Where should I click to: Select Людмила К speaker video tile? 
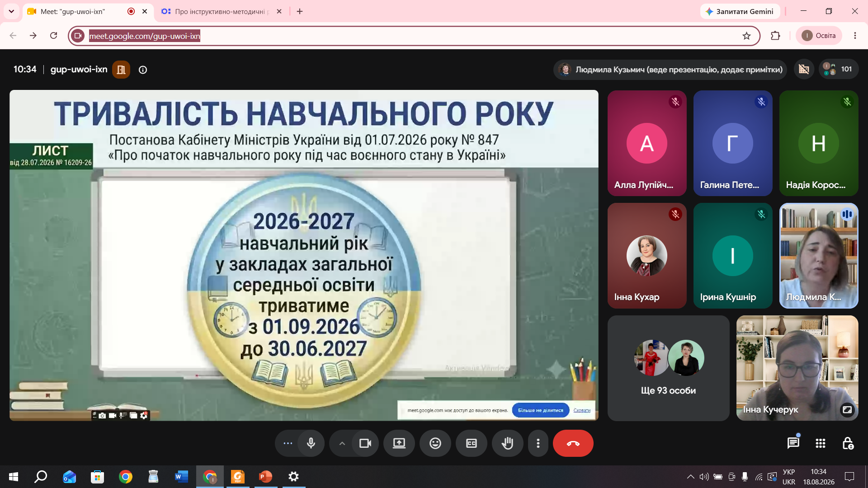click(819, 256)
